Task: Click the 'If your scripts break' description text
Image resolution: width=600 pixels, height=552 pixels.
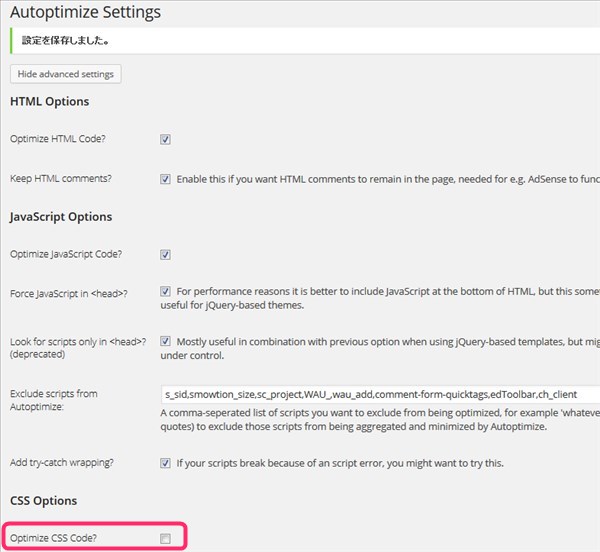Action: (x=340, y=463)
